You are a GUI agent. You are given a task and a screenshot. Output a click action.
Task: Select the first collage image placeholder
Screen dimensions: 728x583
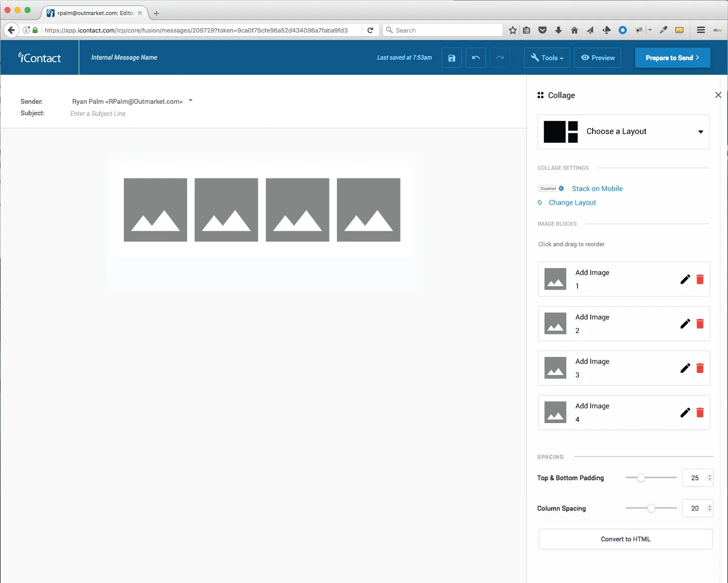(155, 210)
